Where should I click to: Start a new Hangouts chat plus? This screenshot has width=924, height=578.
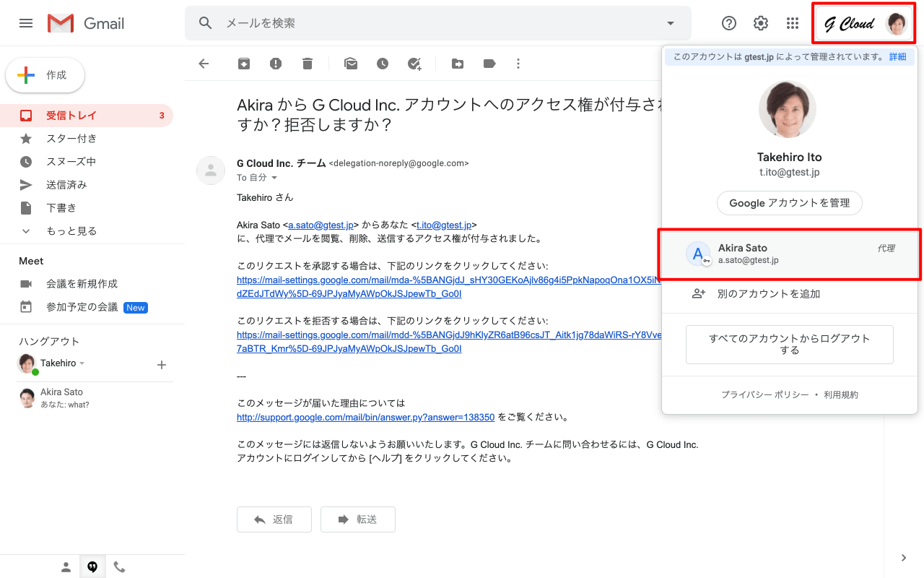pos(162,365)
